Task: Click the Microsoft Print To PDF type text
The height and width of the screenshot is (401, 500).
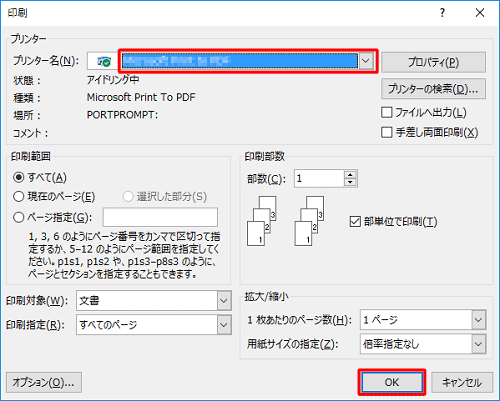Action: click(x=141, y=97)
